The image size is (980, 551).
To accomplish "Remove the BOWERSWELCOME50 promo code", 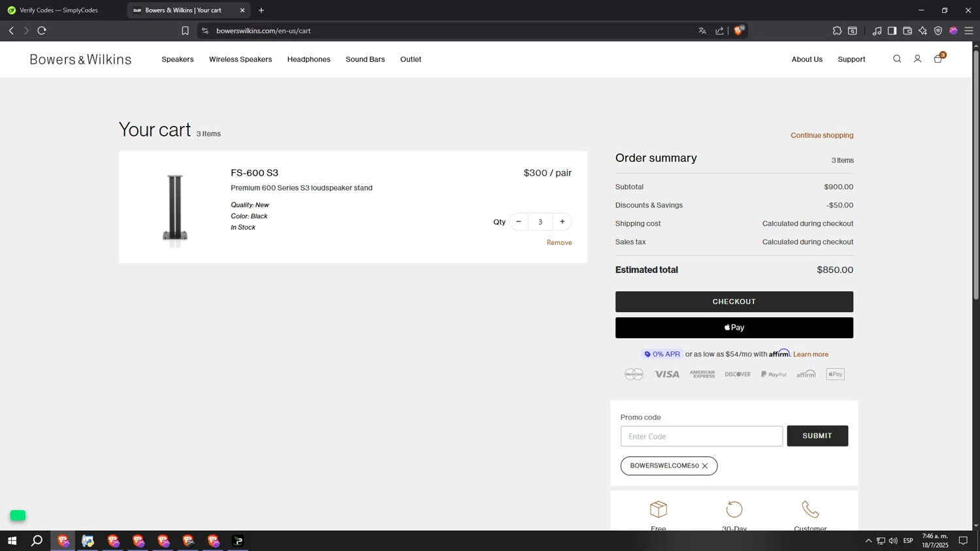I will (x=705, y=466).
